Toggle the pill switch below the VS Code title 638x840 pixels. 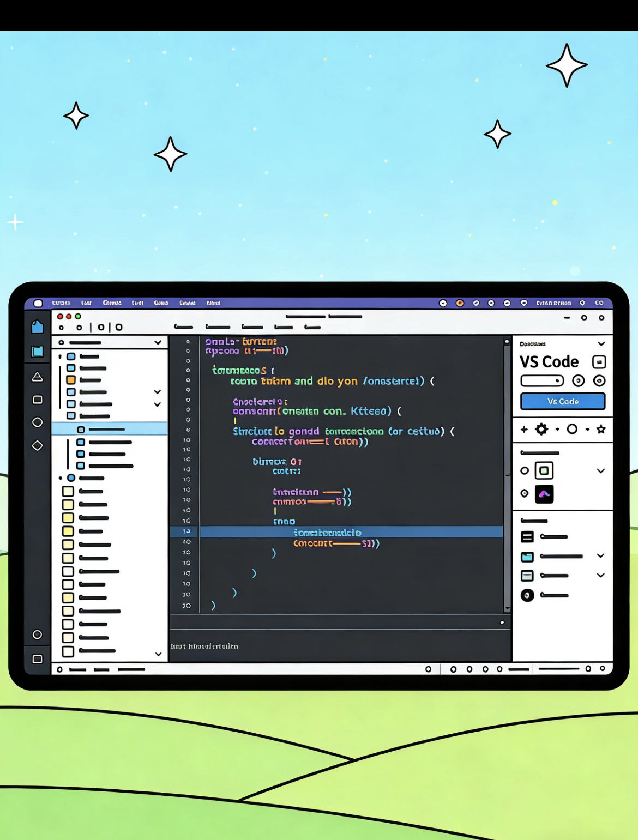[x=542, y=380]
